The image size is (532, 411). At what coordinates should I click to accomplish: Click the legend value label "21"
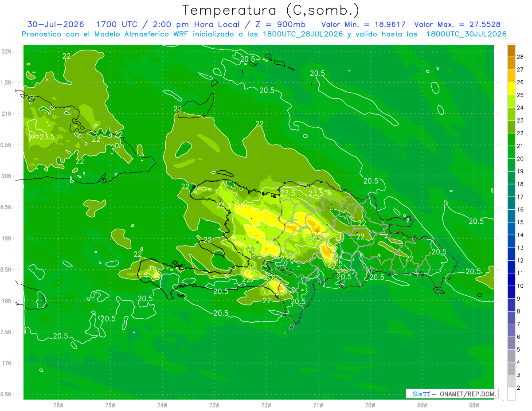coord(520,146)
